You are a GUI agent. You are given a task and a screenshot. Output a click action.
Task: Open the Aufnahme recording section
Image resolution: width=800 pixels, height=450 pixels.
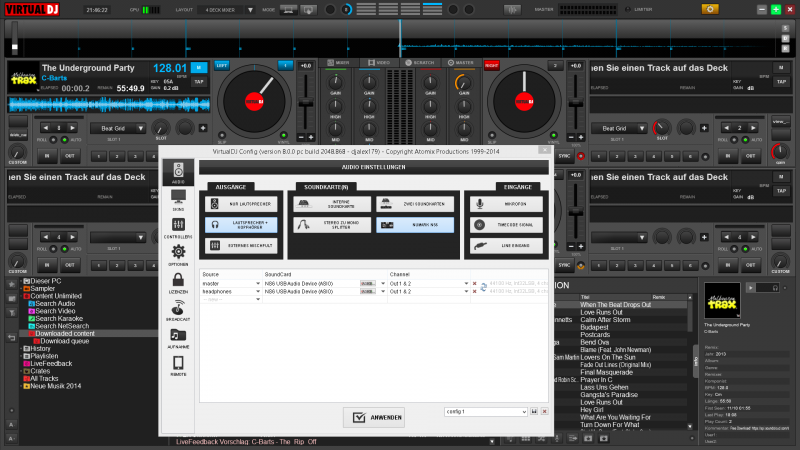click(178, 338)
